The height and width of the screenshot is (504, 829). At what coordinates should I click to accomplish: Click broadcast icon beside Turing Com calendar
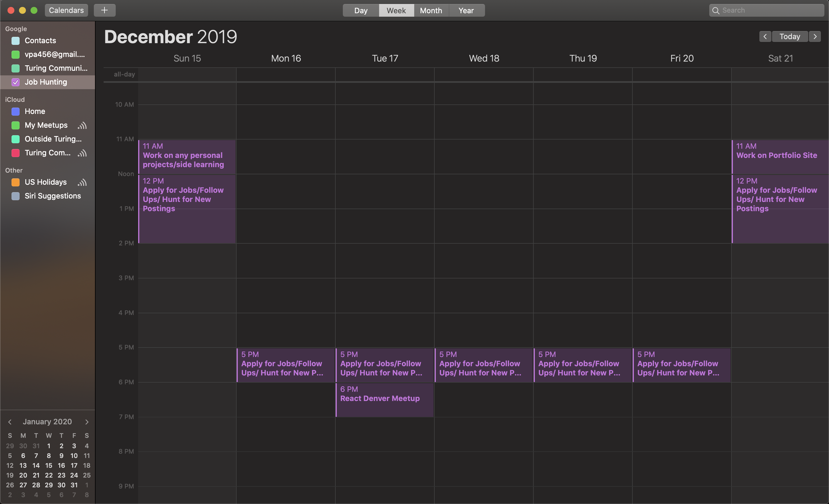click(82, 153)
